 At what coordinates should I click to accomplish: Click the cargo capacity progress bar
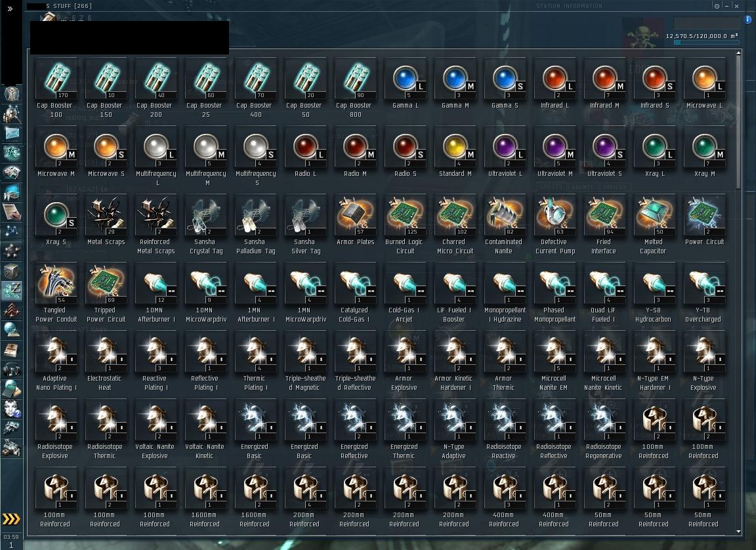coord(706,43)
